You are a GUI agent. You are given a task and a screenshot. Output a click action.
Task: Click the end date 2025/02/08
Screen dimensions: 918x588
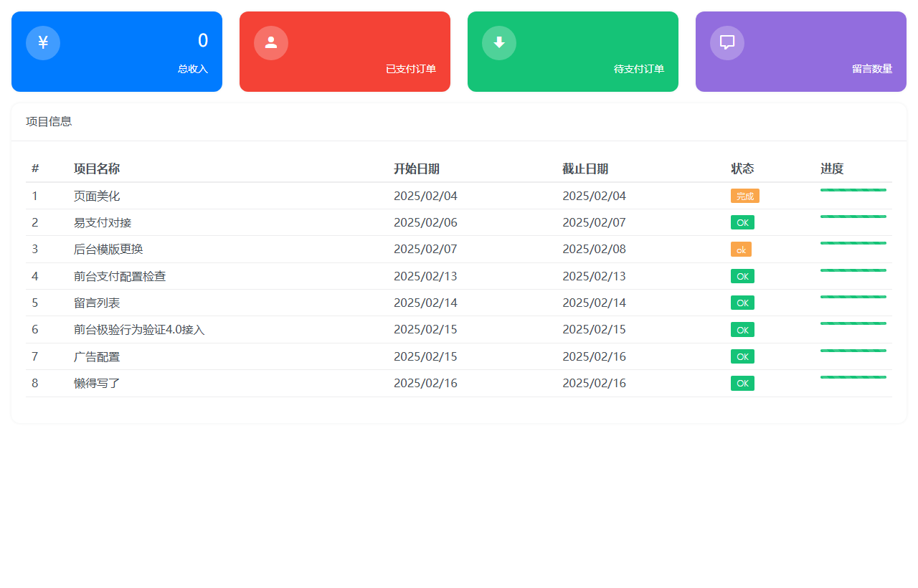coord(594,250)
